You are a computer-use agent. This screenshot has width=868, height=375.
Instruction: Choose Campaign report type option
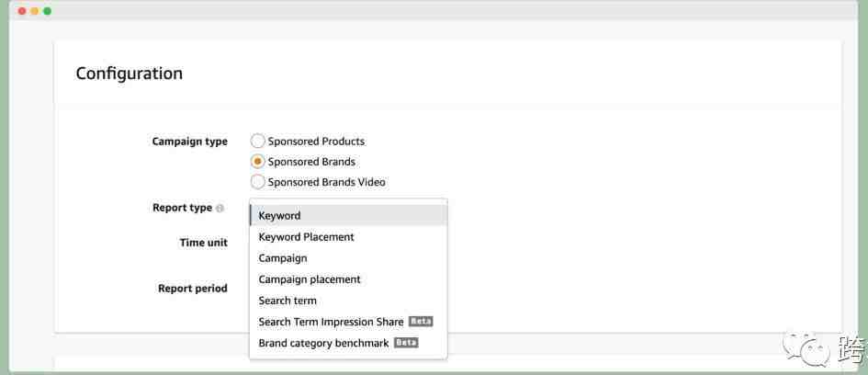coord(348,258)
